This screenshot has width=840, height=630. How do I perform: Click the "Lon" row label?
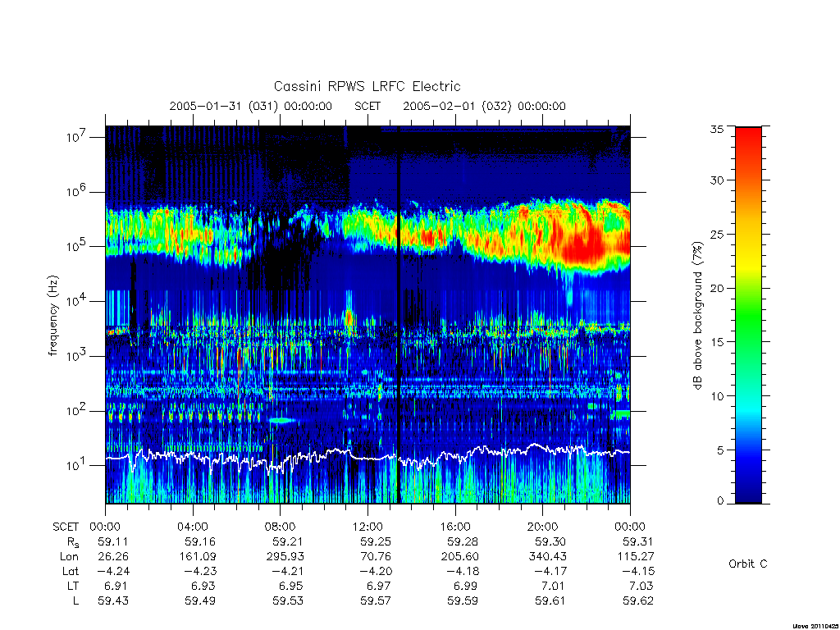70,557
